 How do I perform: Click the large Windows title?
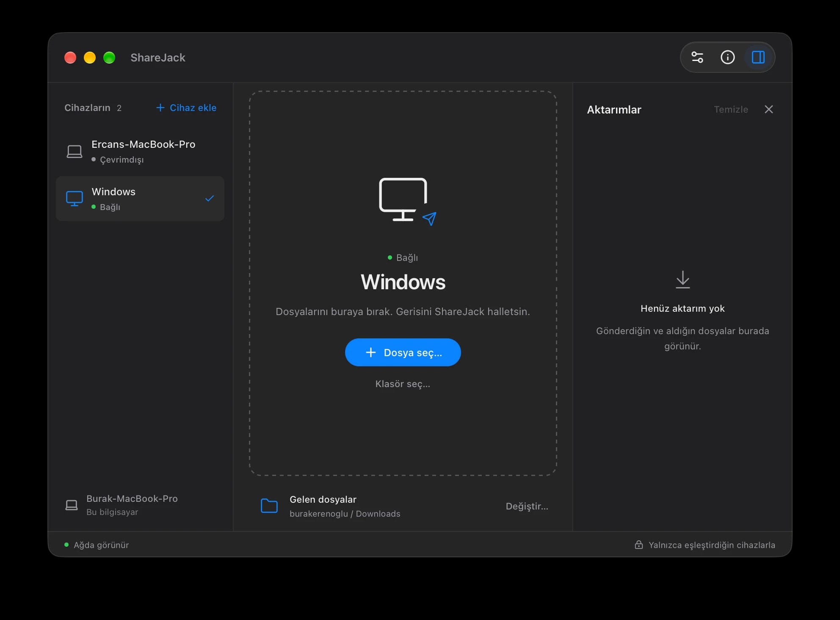pyautogui.click(x=403, y=282)
